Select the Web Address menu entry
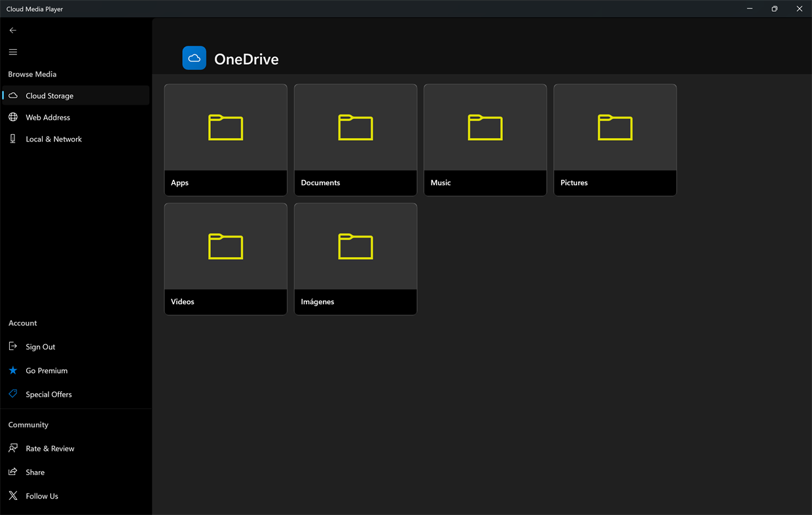 pos(48,116)
